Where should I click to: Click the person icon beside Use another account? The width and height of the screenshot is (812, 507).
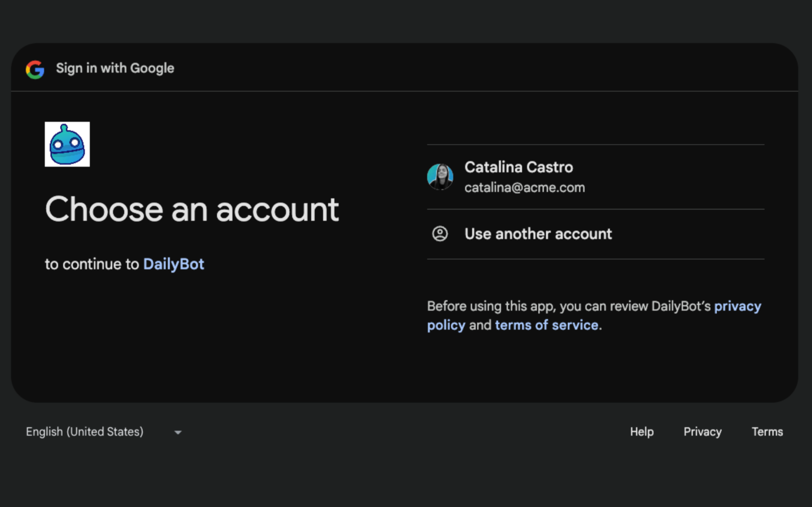(440, 233)
